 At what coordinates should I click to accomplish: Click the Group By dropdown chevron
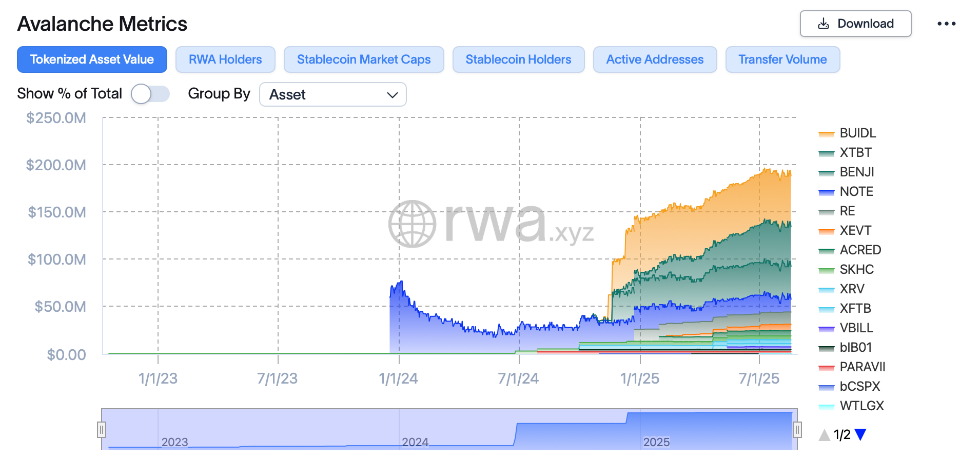[392, 95]
